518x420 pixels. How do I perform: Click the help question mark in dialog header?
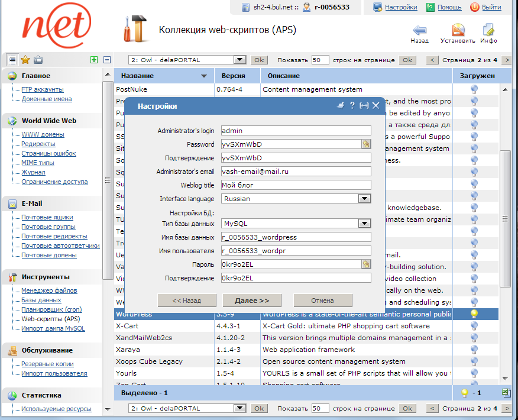352,105
